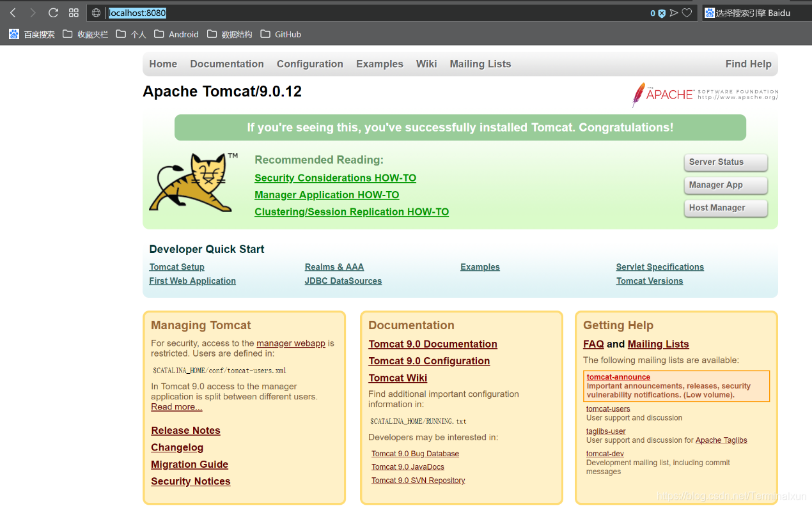The width and height of the screenshot is (812, 508).
Task: Open the Security Notices link
Action: pyautogui.click(x=191, y=482)
